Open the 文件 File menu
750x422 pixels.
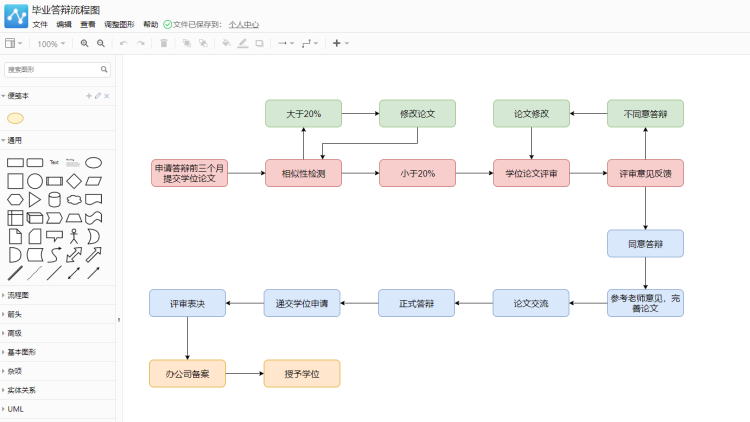(x=40, y=24)
